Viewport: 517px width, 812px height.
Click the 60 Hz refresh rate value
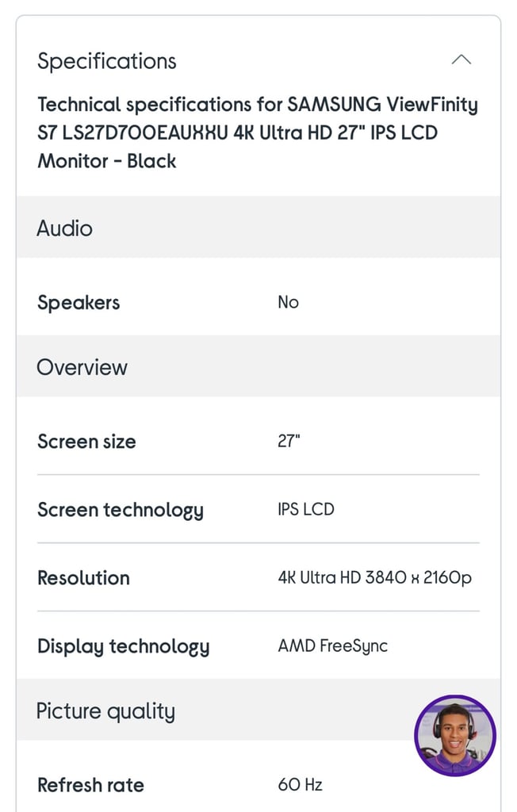click(x=300, y=785)
